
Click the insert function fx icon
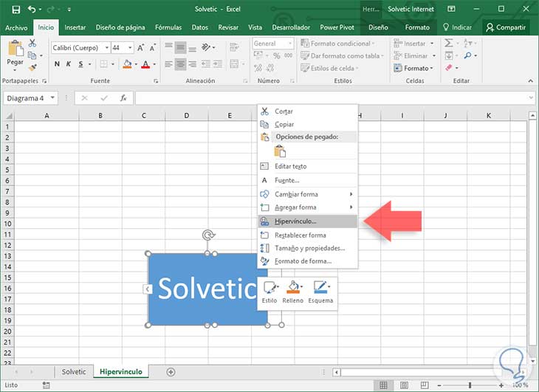point(123,98)
